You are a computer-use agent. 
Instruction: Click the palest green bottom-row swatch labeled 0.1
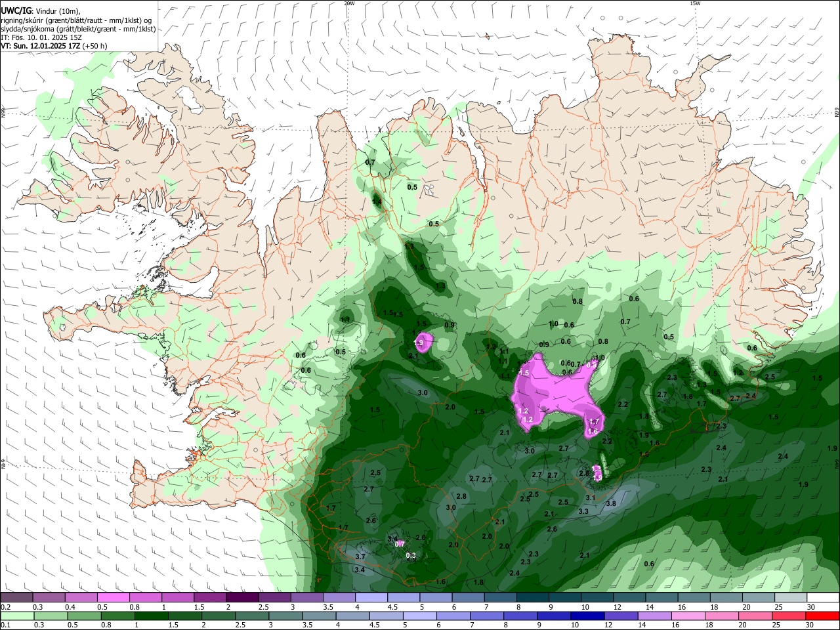click(16, 616)
